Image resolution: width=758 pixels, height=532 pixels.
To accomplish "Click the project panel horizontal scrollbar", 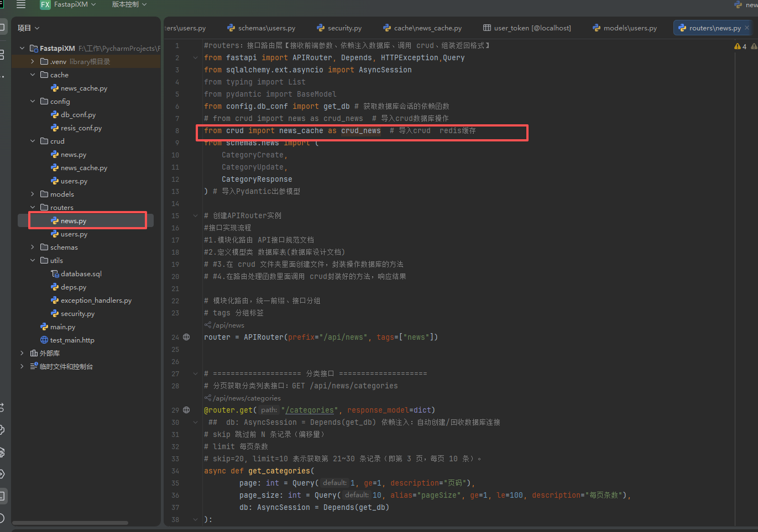I will (x=70, y=523).
